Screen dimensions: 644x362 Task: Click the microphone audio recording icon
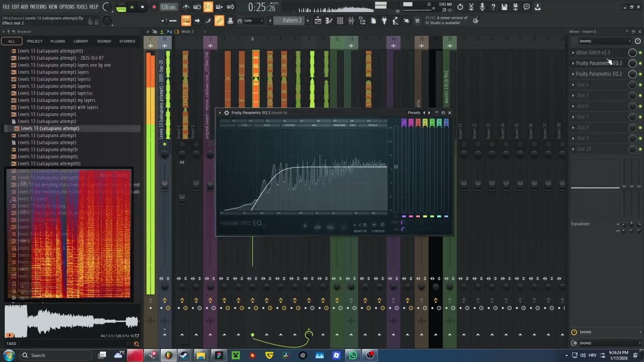(482, 7)
